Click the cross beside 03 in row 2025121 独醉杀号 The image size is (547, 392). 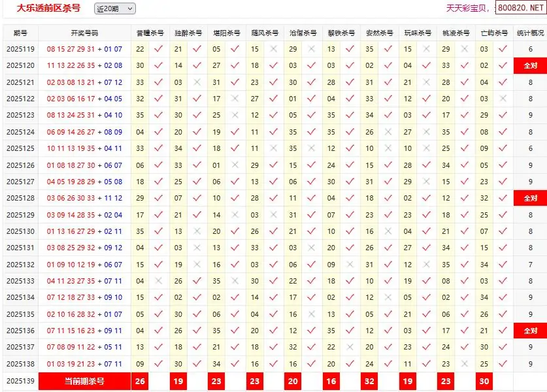click(x=197, y=82)
